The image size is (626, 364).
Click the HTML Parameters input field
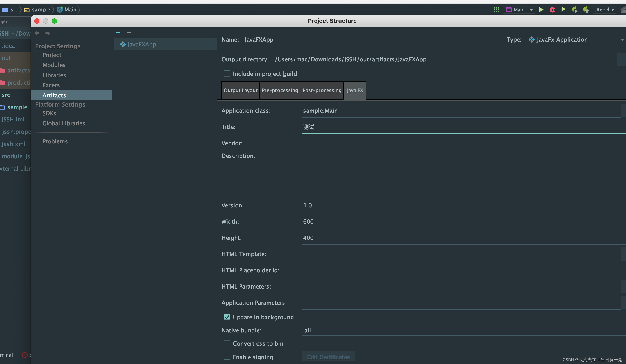pos(461,287)
